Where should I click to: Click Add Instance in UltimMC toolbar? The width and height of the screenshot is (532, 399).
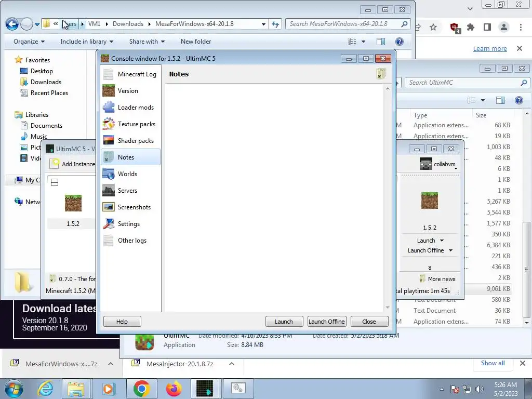click(x=73, y=164)
